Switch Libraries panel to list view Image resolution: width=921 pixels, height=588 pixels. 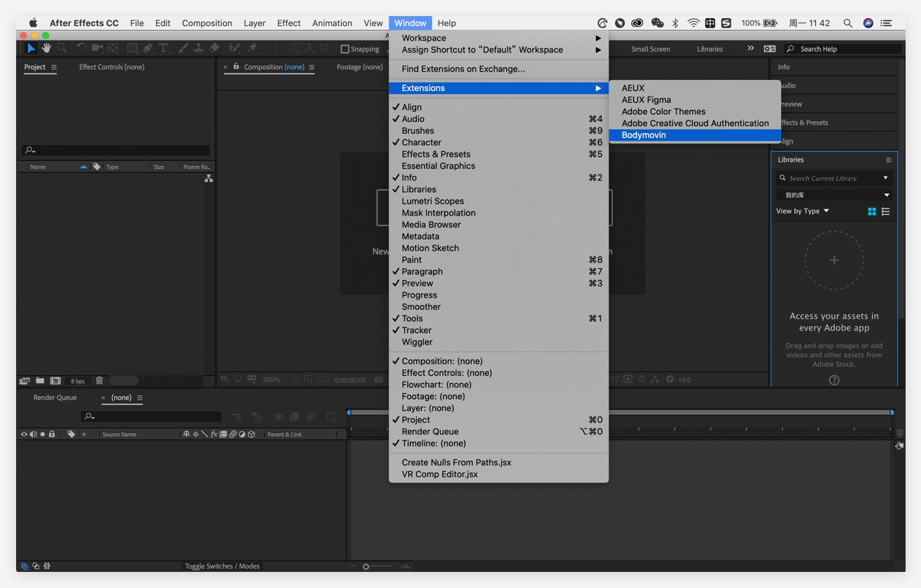click(x=886, y=211)
